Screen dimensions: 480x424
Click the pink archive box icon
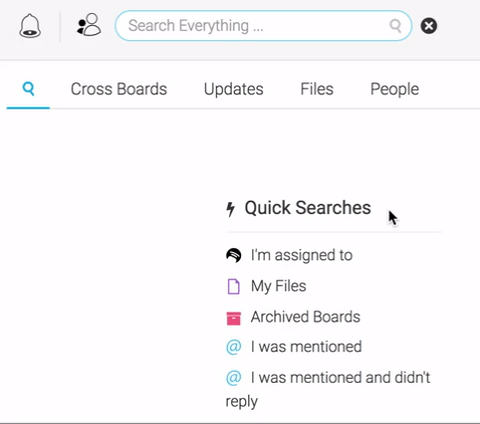click(x=233, y=318)
